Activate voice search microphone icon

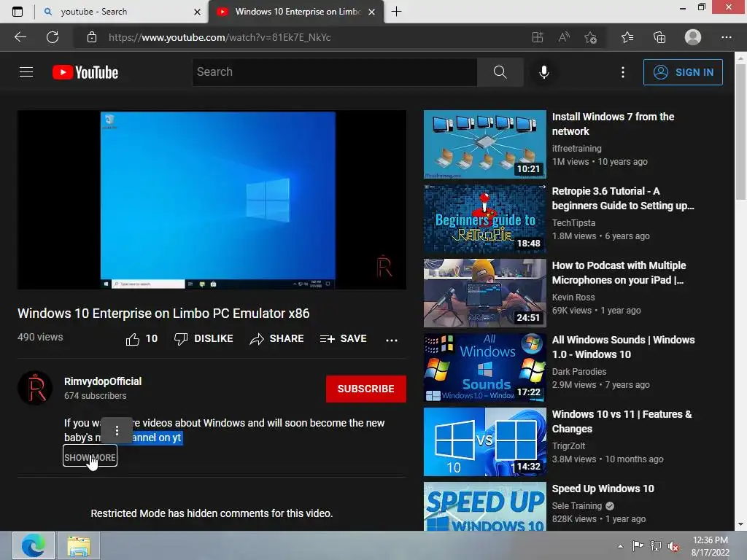click(x=543, y=72)
